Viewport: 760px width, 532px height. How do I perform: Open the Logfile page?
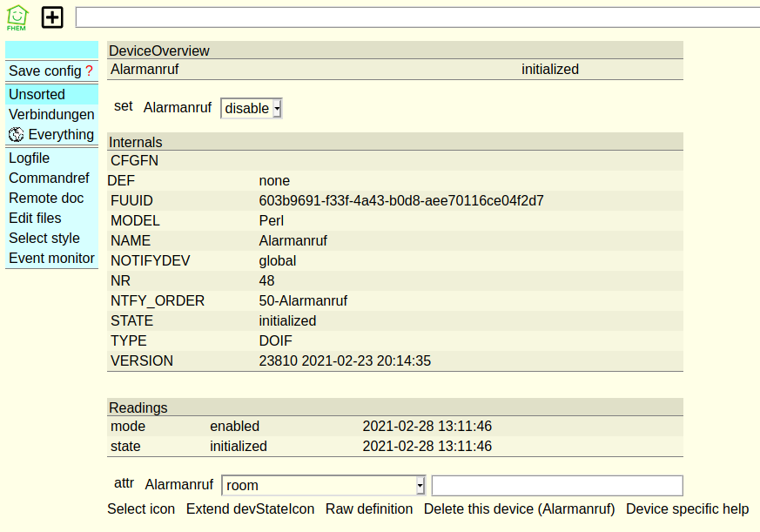29,158
